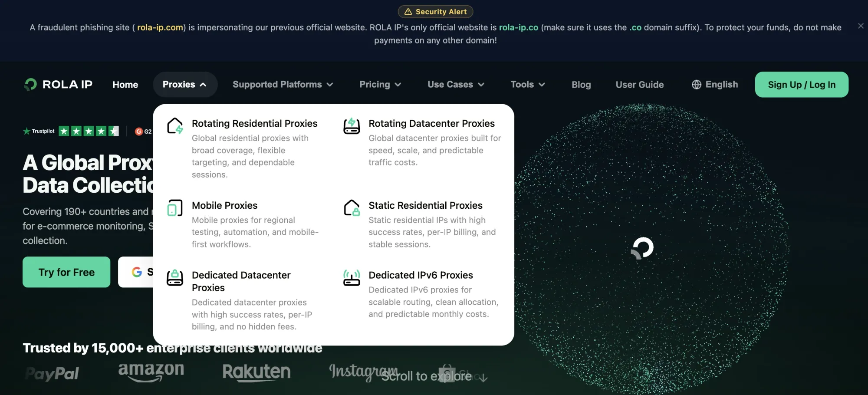The height and width of the screenshot is (395, 868).
Task: Click the rola-ip.com phishing link
Action: coord(160,27)
